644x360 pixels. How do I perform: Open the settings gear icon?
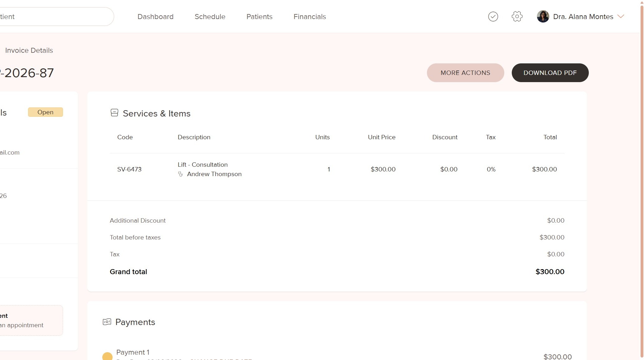(x=517, y=17)
